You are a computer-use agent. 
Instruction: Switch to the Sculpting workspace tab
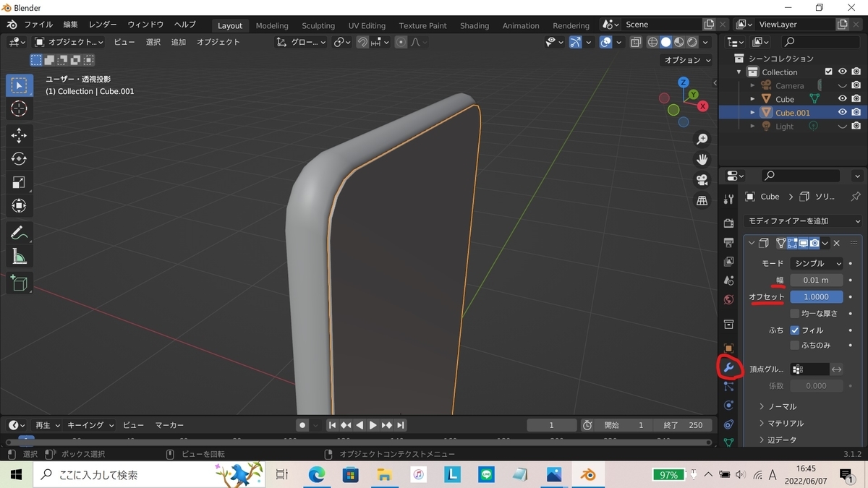pos(318,25)
